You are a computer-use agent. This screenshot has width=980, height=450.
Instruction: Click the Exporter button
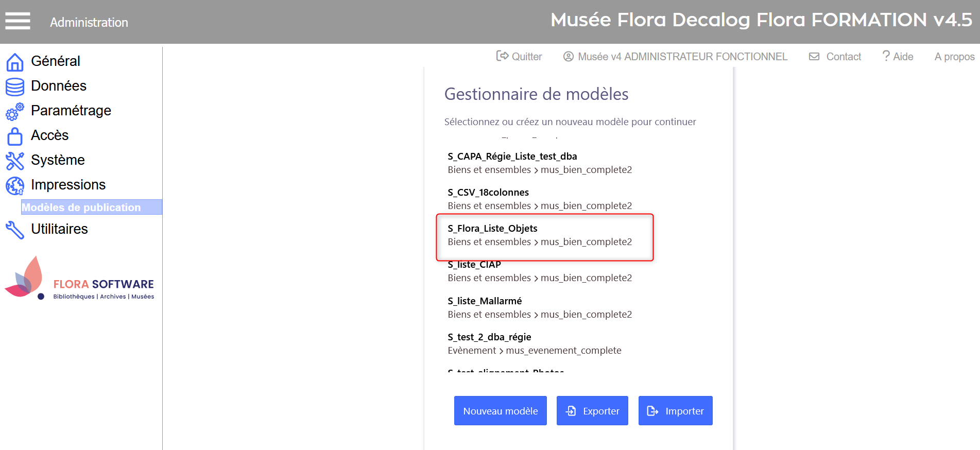(x=592, y=411)
